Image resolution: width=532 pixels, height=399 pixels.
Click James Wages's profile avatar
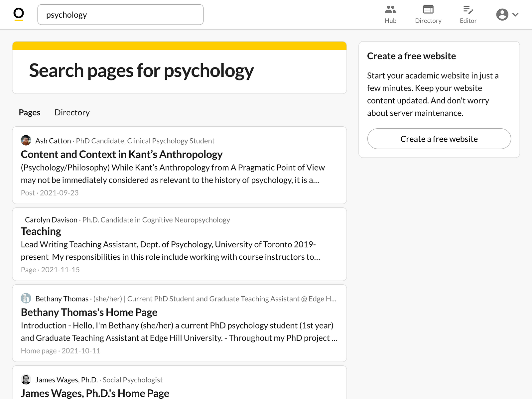[26, 379]
